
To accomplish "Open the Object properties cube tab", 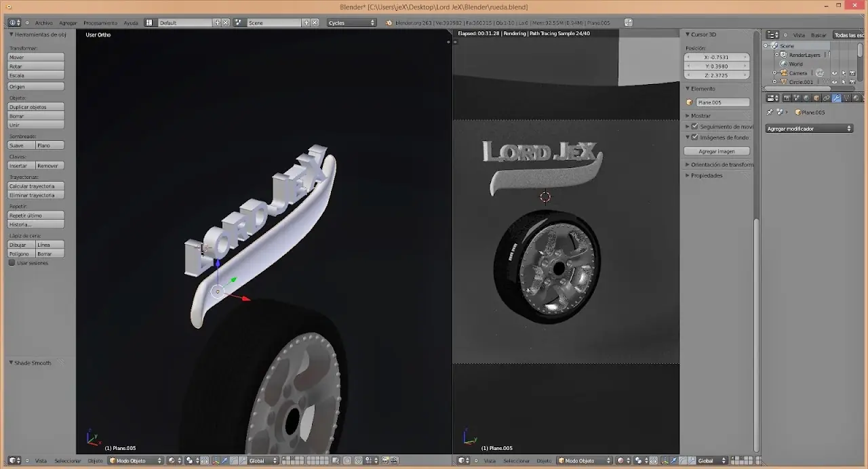I will point(816,98).
